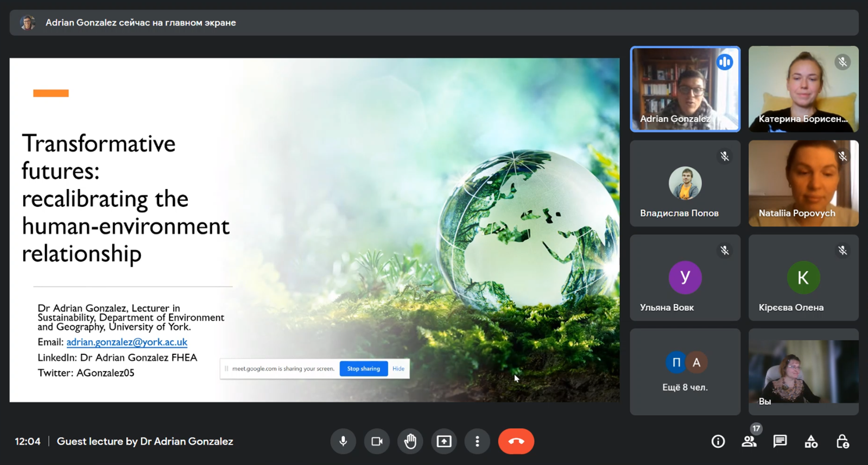Select Adrian Gonzalez's video tile

point(685,89)
